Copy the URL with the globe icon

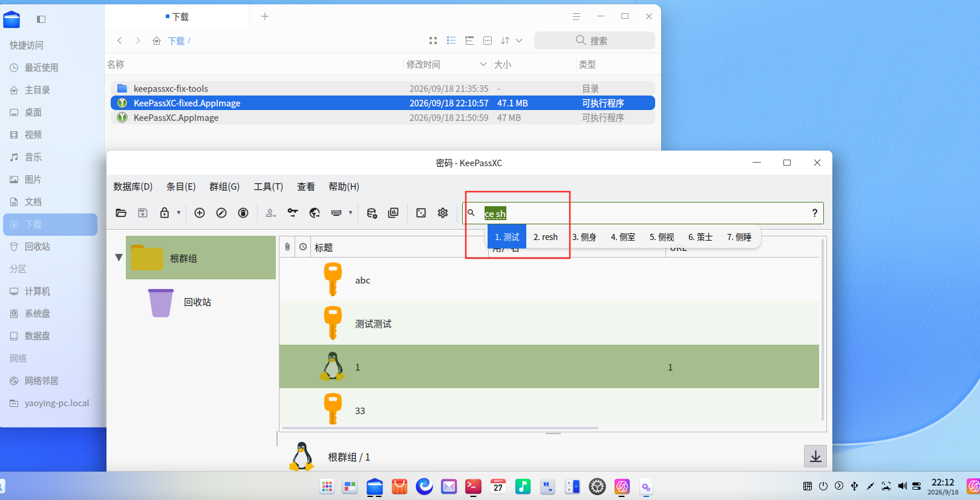(x=315, y=213)
